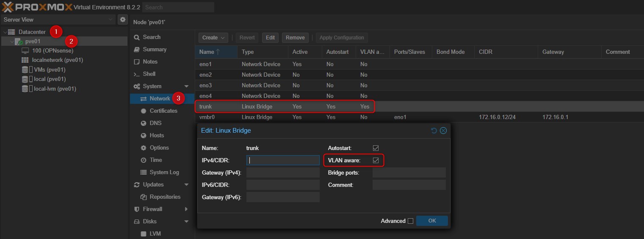Uncheck the VLAN aware checkbox

(376, 160)
